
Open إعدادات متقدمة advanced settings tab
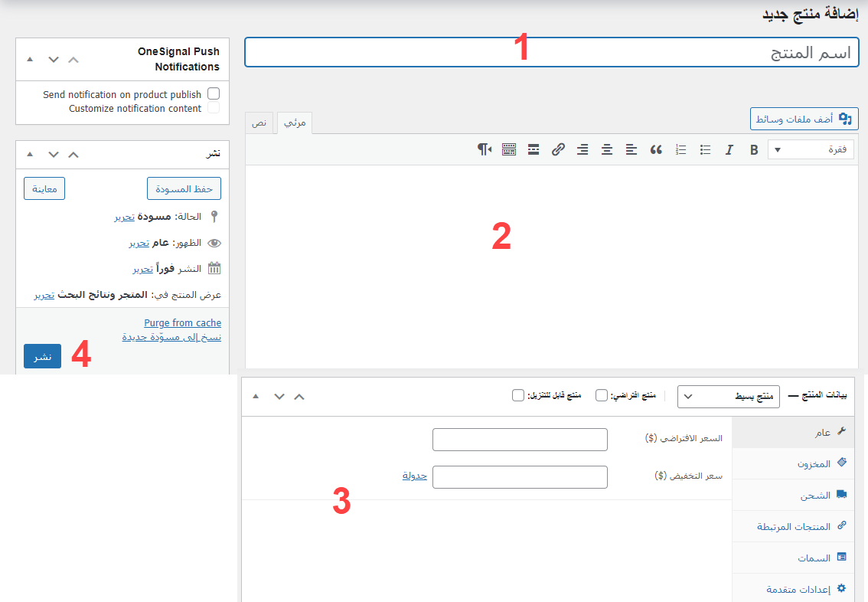pos(793,589)
